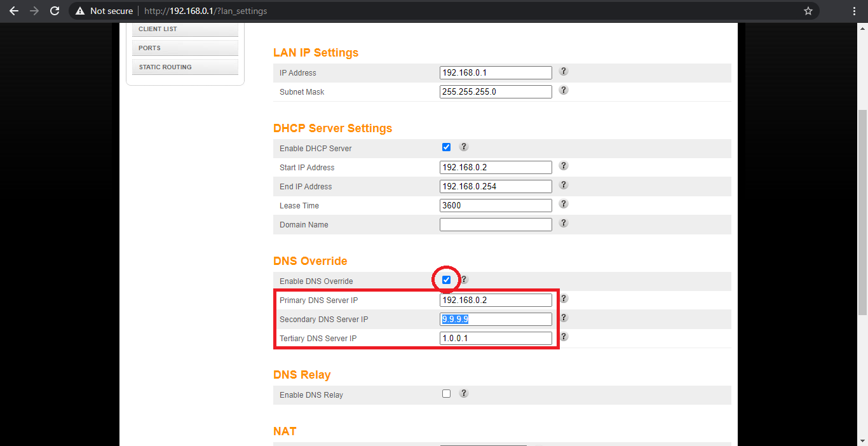Open help icon for Subnet Mask

point(564,90)
